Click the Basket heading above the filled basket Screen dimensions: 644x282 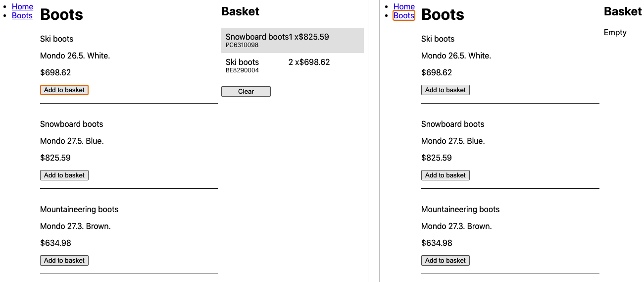click(240, 11)
